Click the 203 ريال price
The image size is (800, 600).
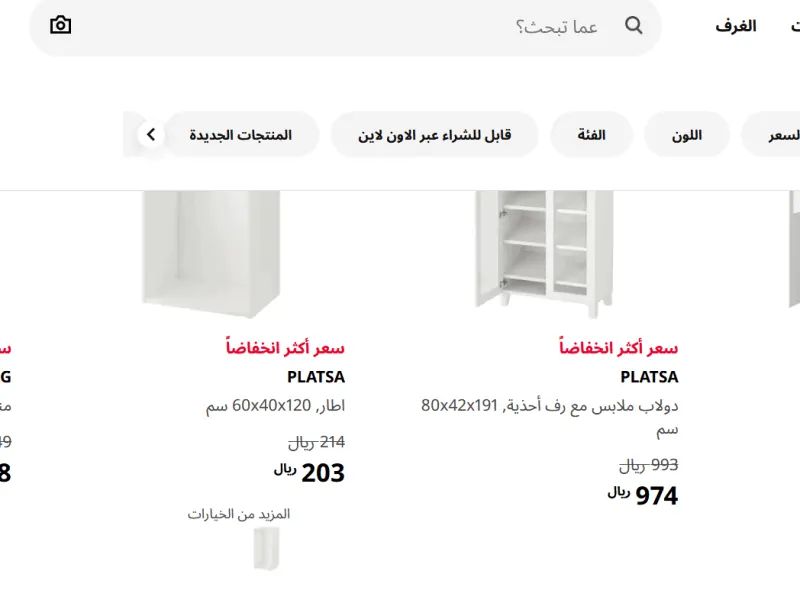point(309,472)
